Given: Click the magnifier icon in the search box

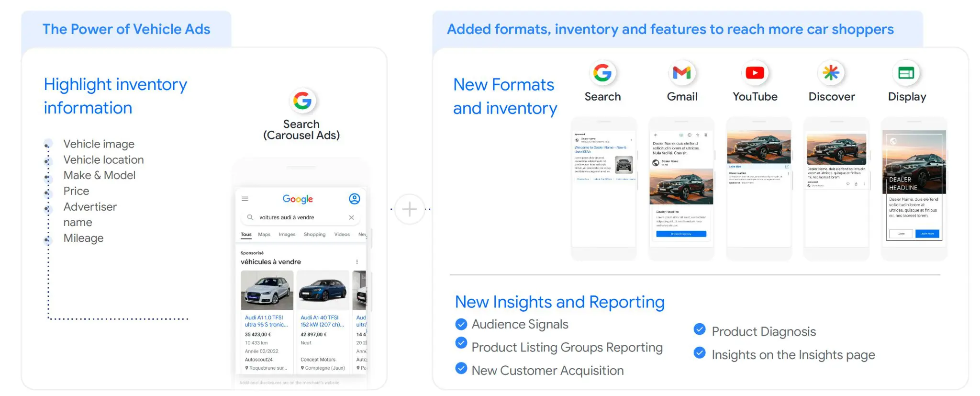Looking at the screenshot, I should coord(250,217).
